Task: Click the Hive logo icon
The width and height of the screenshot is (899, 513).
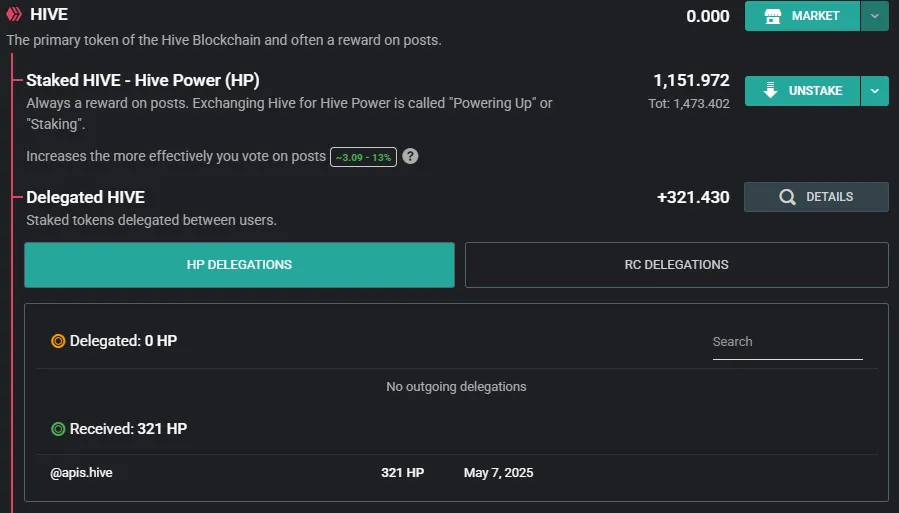Action: [14, 14]
